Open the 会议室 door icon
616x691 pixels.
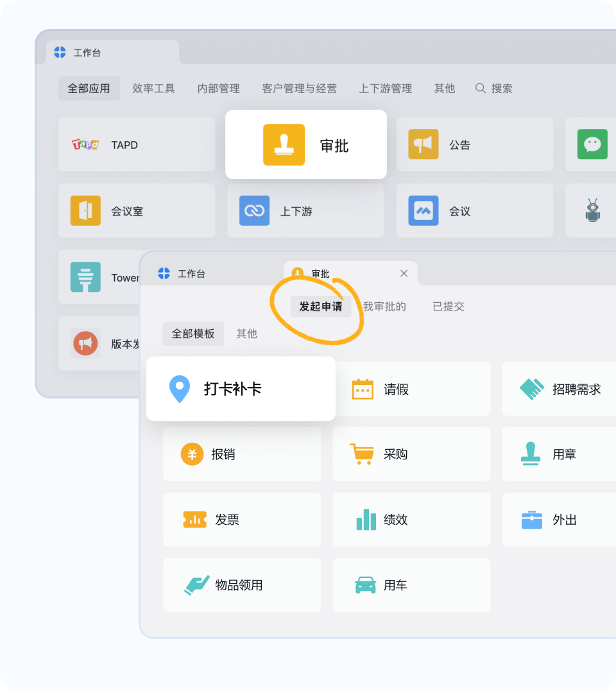click(x=85, y=210)
